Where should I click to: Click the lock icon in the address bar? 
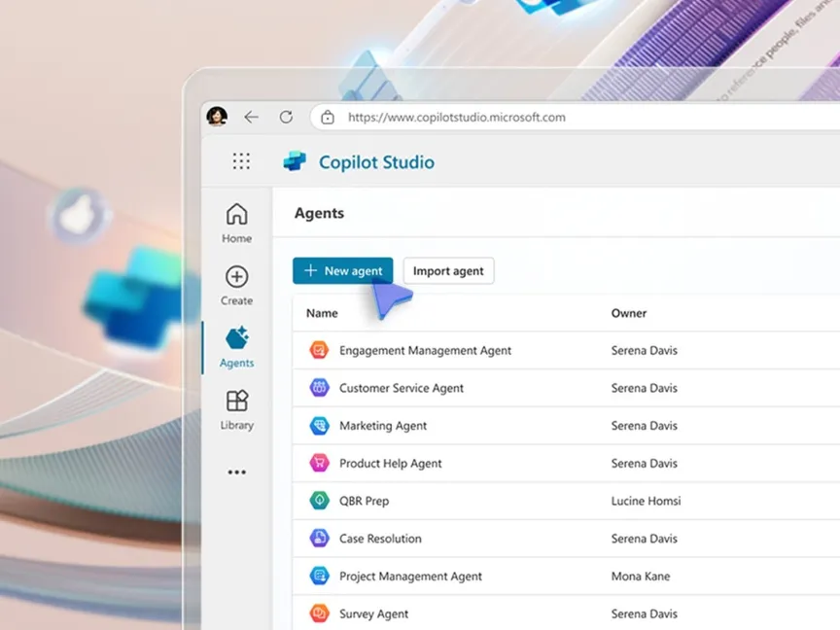327,117
